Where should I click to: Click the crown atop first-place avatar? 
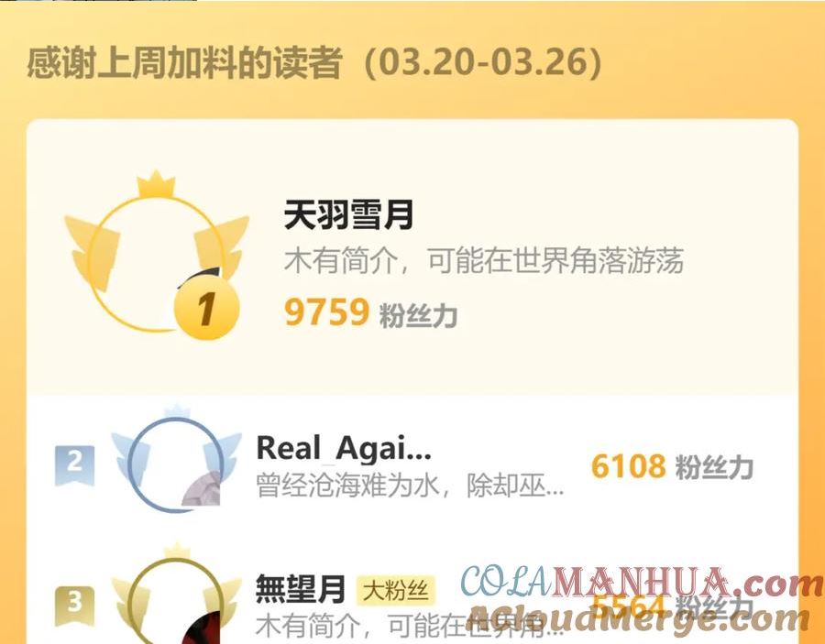coord(156,184)
